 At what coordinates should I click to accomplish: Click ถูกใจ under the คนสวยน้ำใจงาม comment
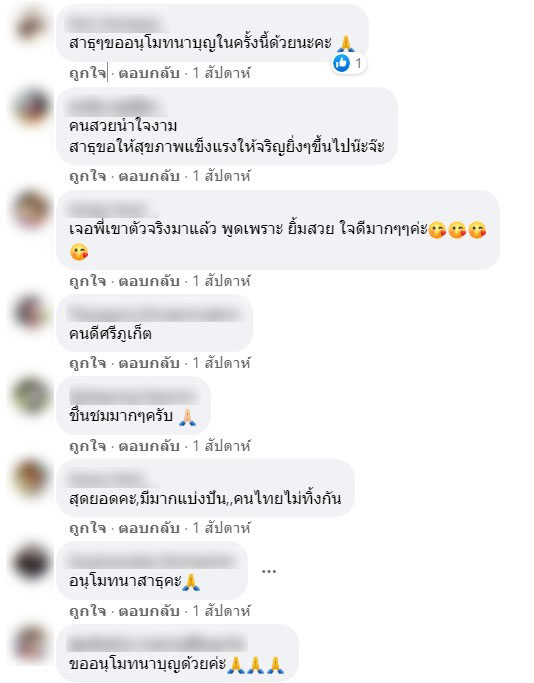click(x=88, y=176)
